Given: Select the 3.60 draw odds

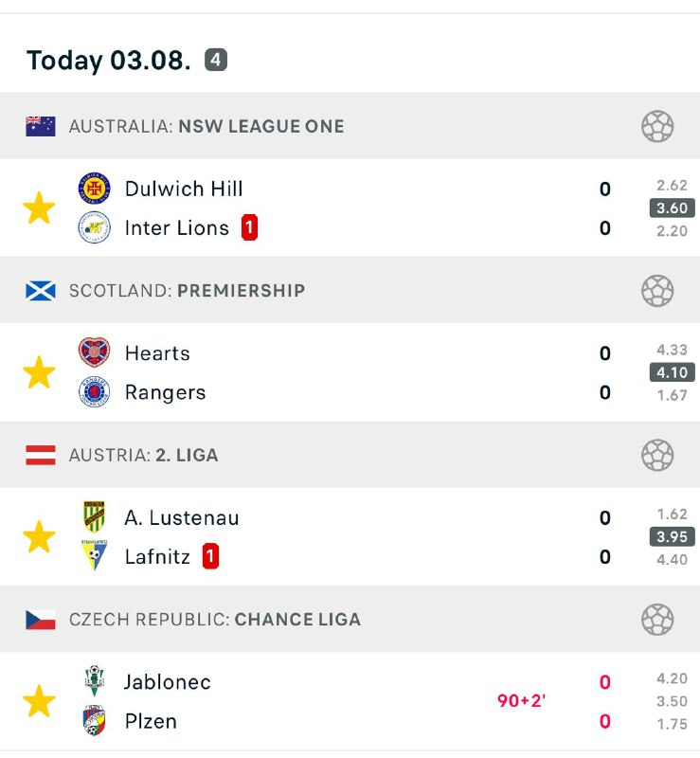Looking at the screenshot, I should click(x=672, y=208).
